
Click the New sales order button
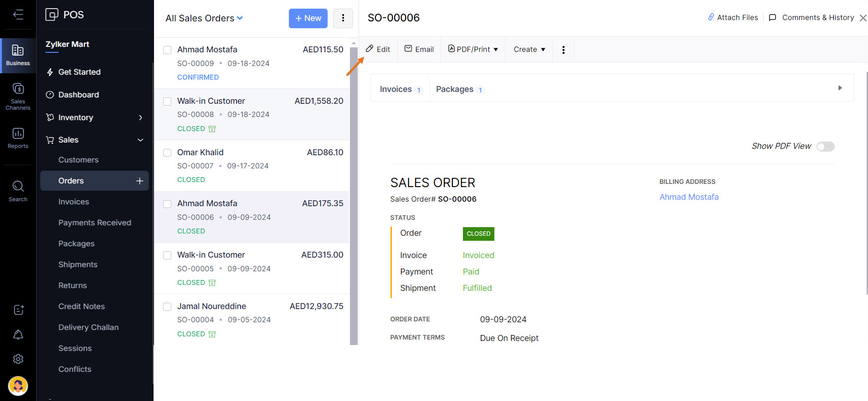pyautogui.click(x=308, y=18)
